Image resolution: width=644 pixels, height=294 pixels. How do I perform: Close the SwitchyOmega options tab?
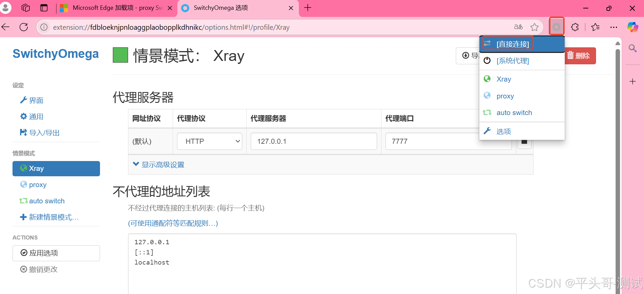click(x=291, y=8)
